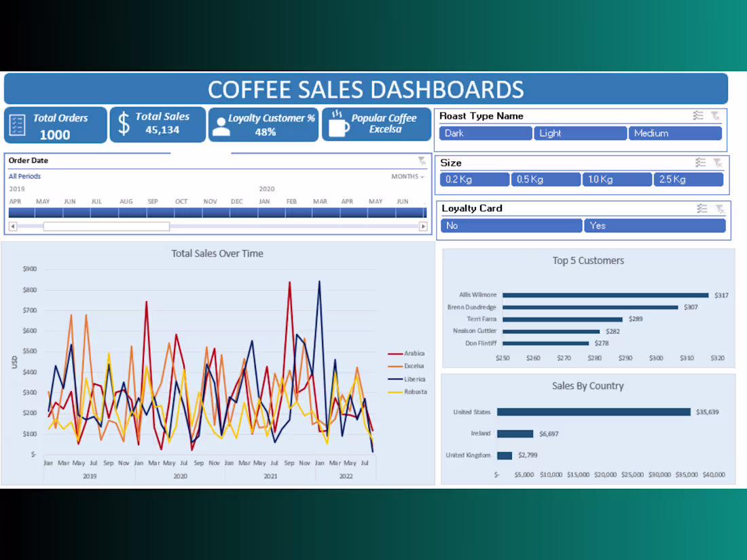Click the Total Orders checklist icon

coord(17,125)
